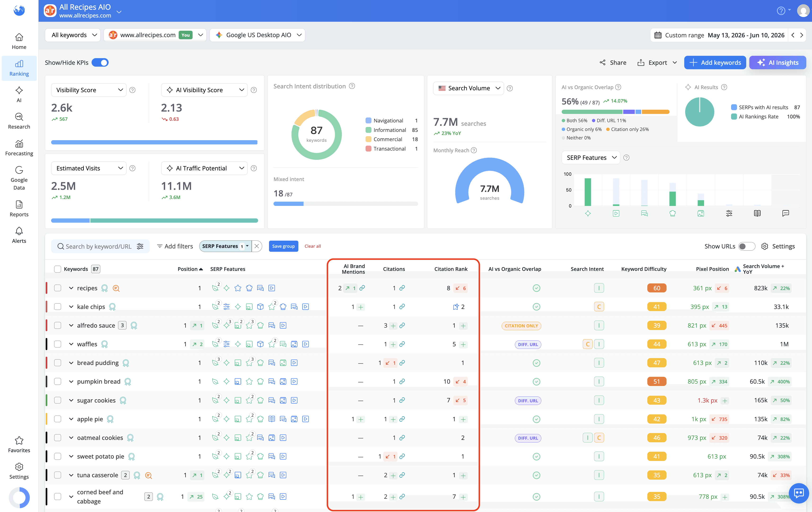
Task: Expand the sugar cookies row
Action: pyautogui.click(x=71, y=400)
